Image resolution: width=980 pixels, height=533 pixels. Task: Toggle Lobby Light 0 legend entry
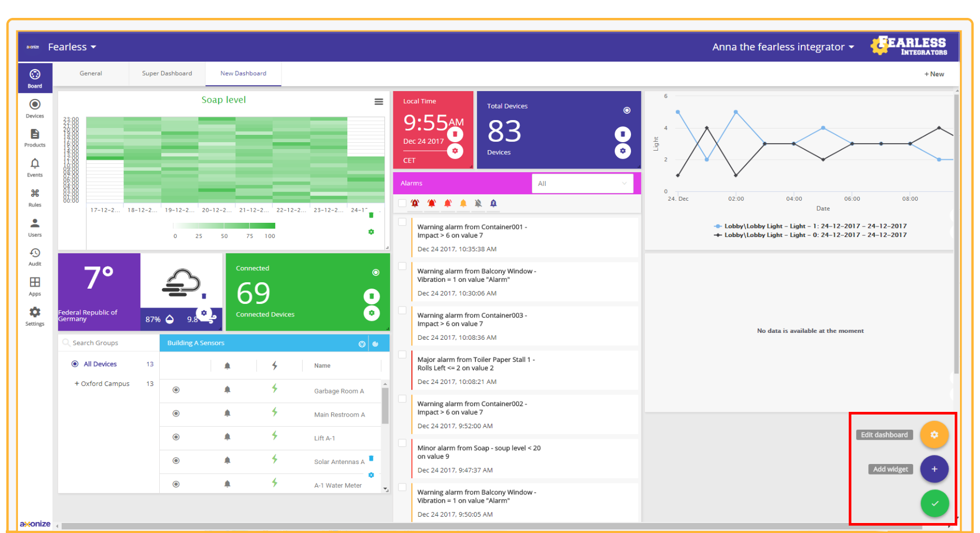click(810, 235)
